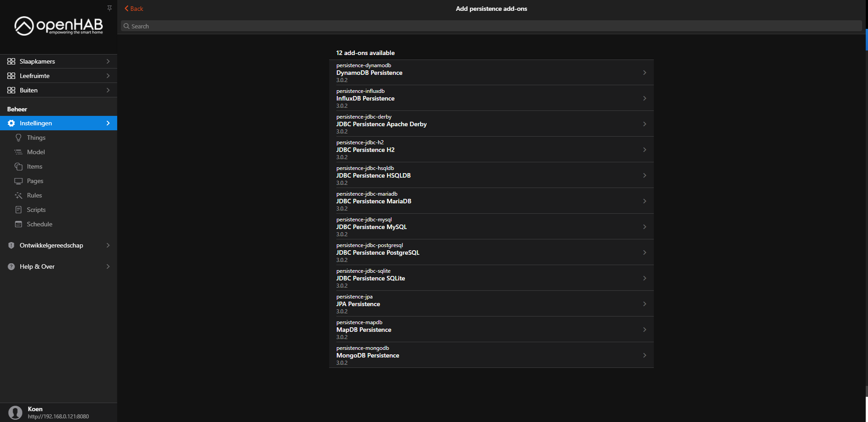Open Scripts in the sidebar
This screenshot has height=422, width=868.
click(59, 210)
